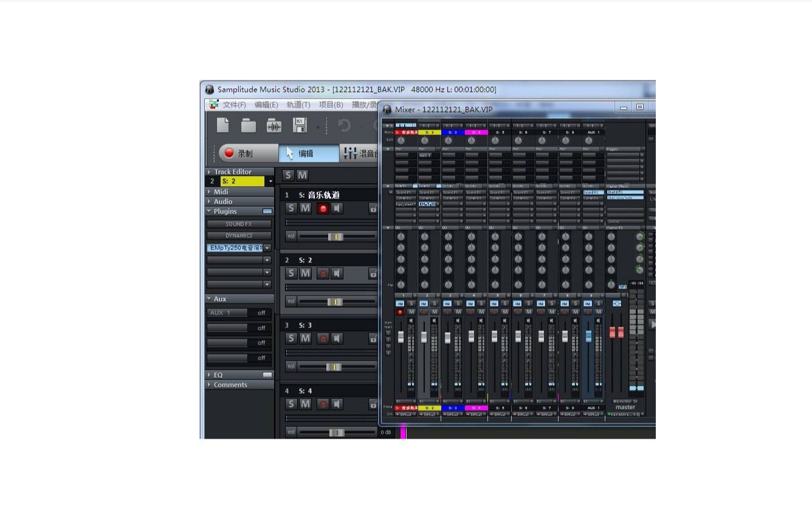Create a new project with the blank page icon

coord(223,125)
